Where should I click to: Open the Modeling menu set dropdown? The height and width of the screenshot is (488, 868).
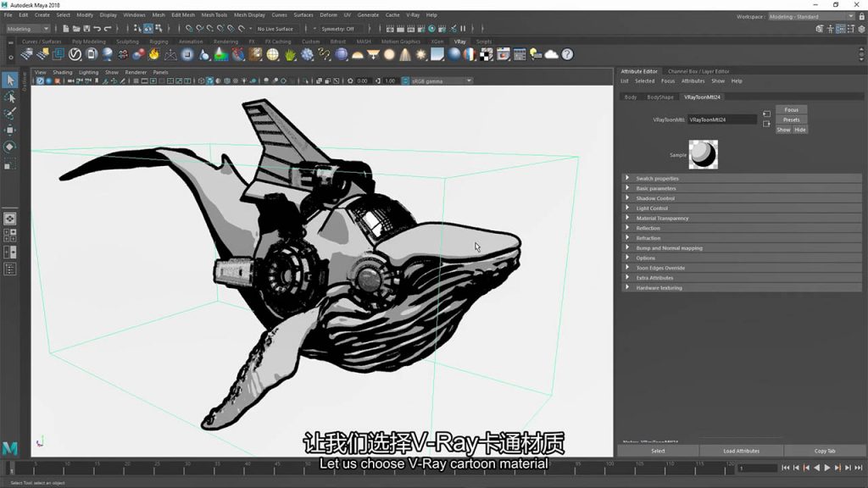[x=28, y=29]
